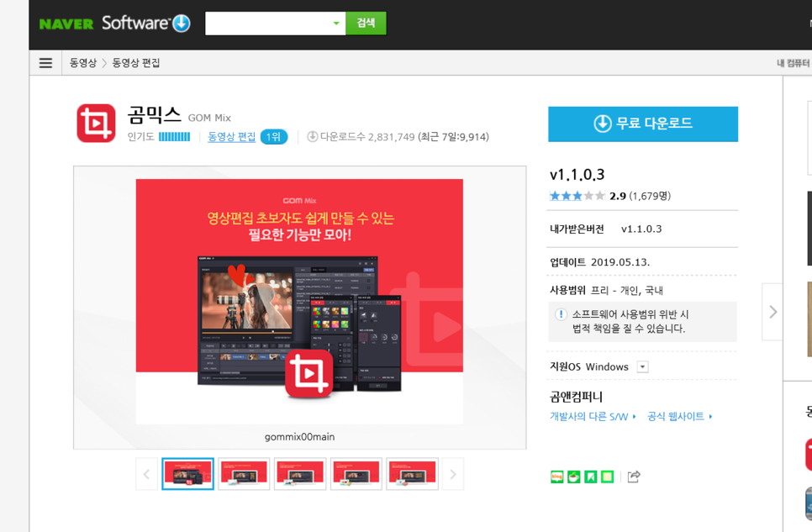Image resolution: width=812 pixels, height=532 pixels.
Task: Click the download count arrow icon
Action: pos(312,137)
